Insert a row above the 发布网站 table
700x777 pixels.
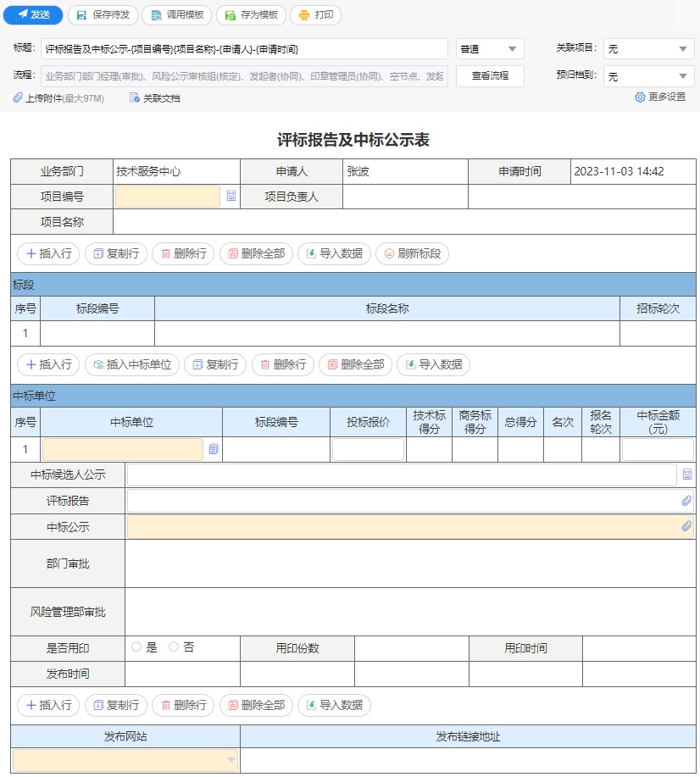[48, 705]
